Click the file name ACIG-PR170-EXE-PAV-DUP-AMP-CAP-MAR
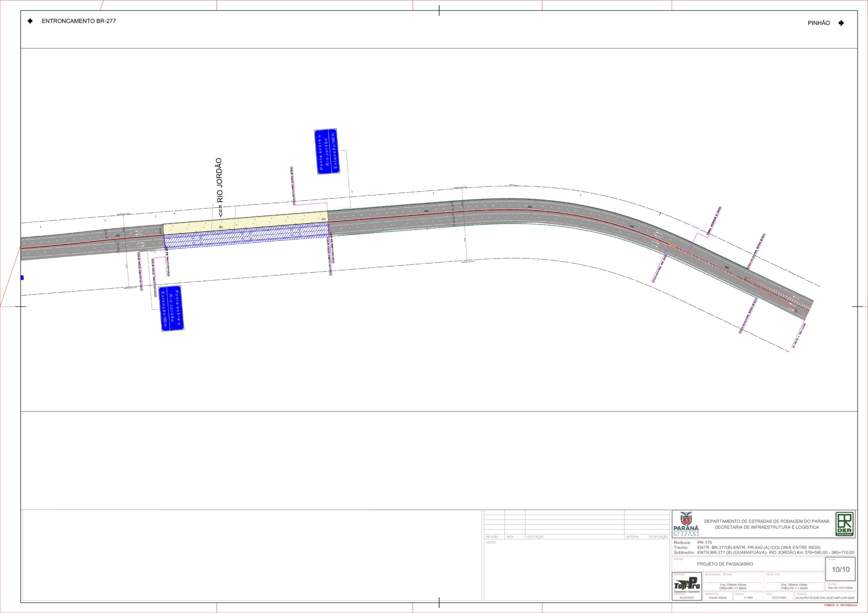 tap(825, 598)
